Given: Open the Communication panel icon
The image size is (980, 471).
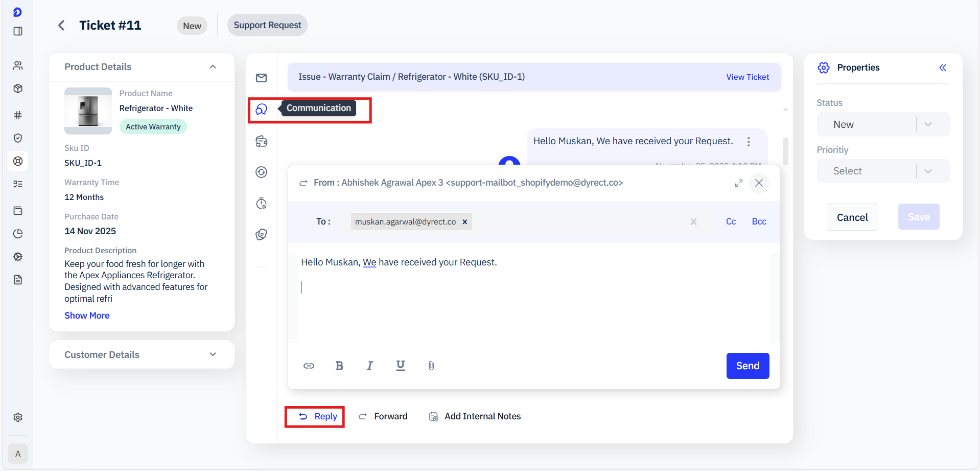Looking at the screenshot, I should tap(262, 109).
